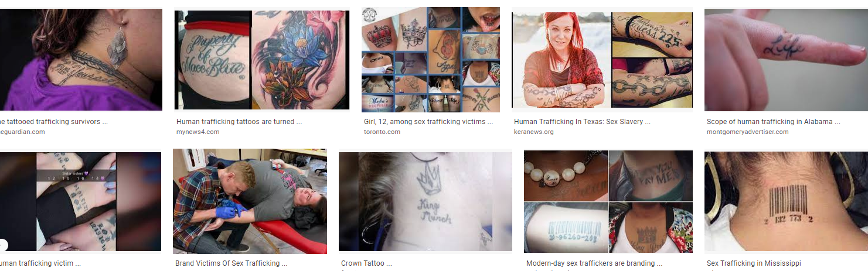Screen dimensions: 868x271
Task: Open the red-haired woman tattoo image
Action: 602,61
